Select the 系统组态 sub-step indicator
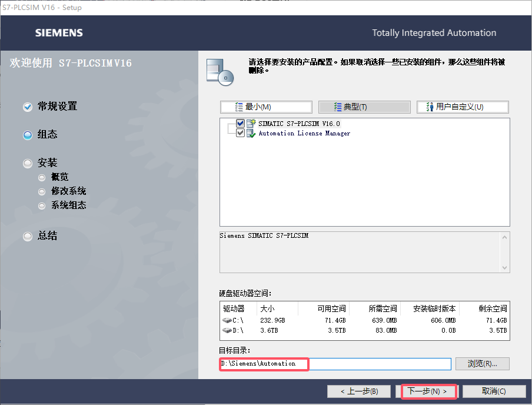This screenshot has width=532, height=405. coord(42,205)
